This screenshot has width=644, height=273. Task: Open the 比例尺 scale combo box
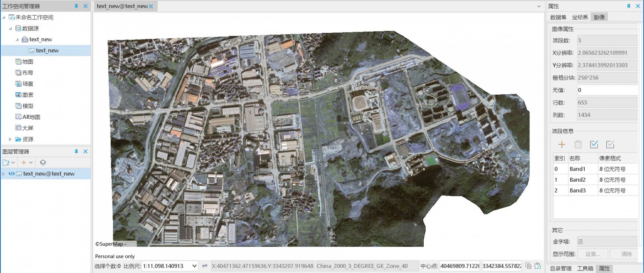170,266
